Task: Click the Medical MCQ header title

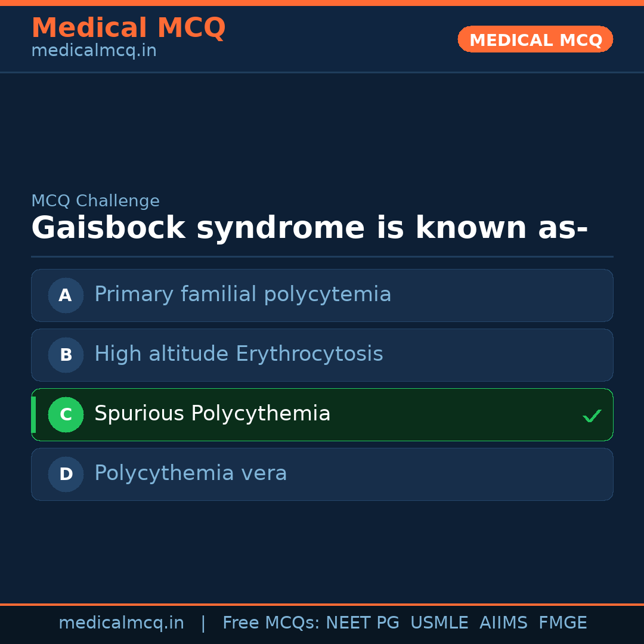Action: pyautogui.click(x=128, y=28)
